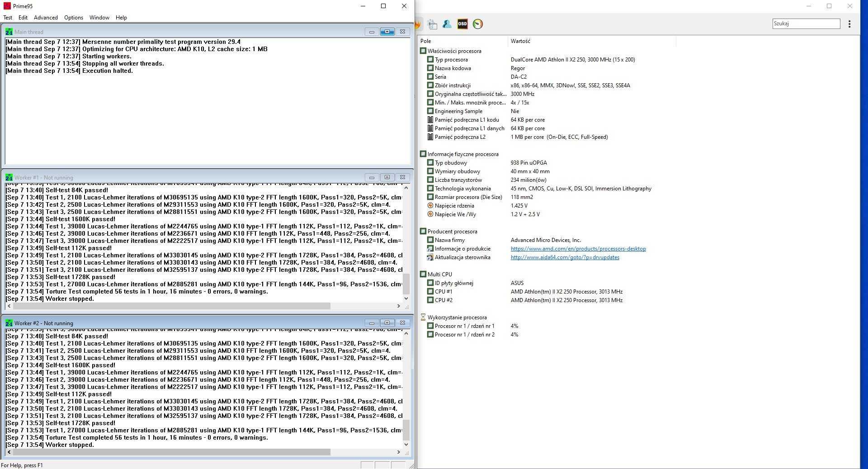The image size is (868, 469).
Task: Click icon beside Aktualizacja sterownika row
Action: [x=430, y=257]
